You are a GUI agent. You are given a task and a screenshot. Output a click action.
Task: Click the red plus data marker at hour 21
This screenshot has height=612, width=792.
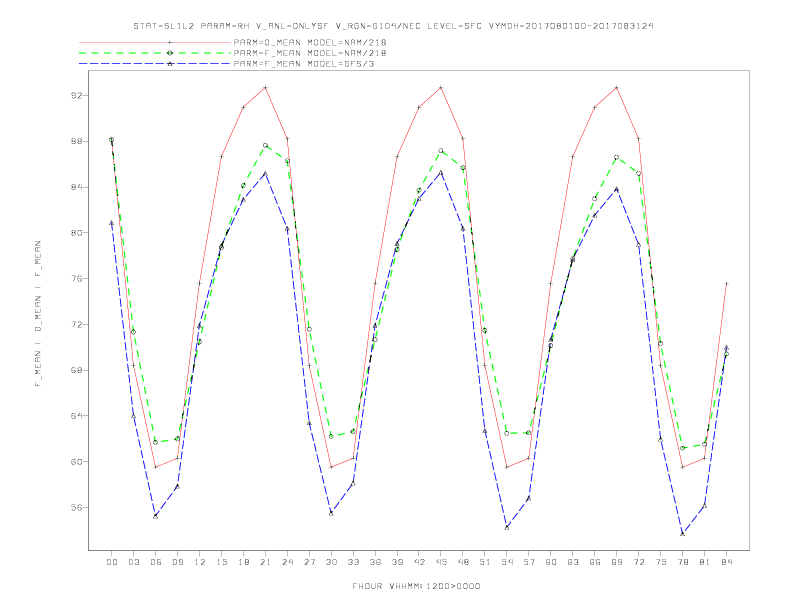265,87
